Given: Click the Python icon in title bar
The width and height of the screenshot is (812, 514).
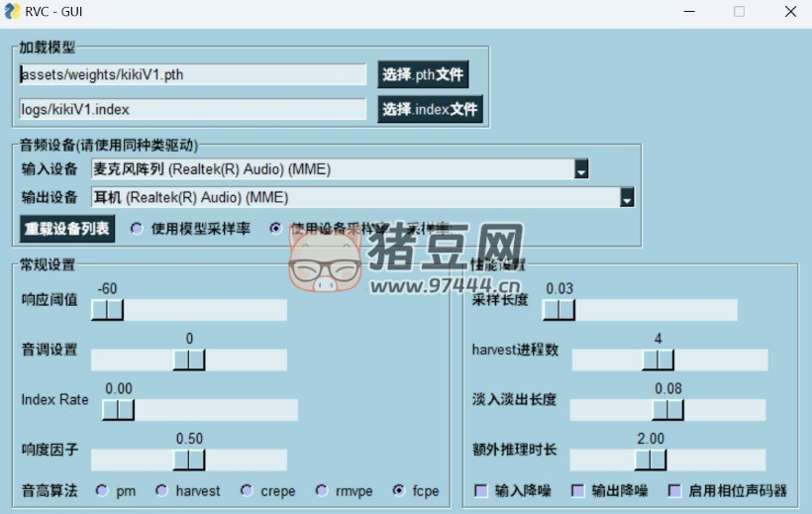Looking at the screenshot, I should click(x=12, y=12).
